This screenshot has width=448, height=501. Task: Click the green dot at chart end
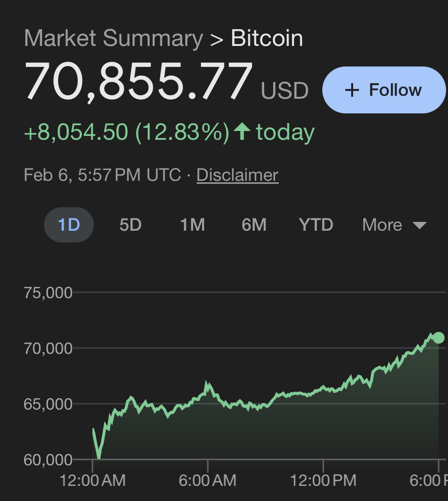438,338
